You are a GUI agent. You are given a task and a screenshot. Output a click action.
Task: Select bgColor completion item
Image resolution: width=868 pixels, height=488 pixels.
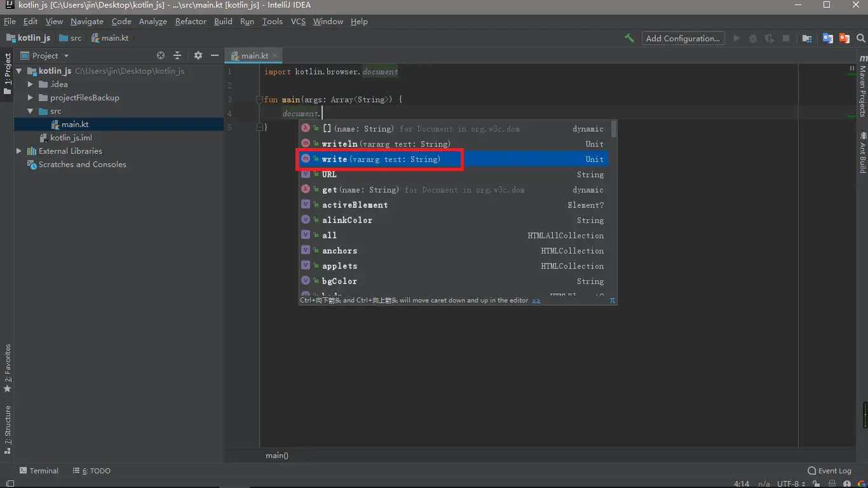point(454,281)
